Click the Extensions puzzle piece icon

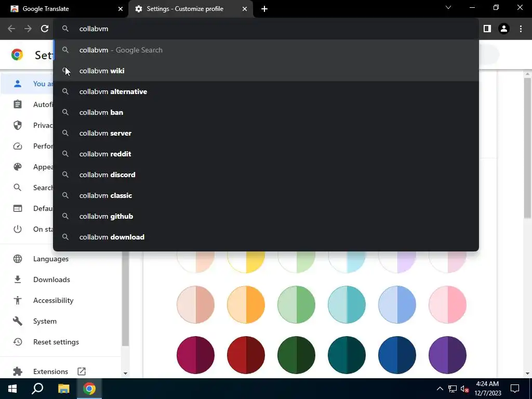point(18,371)
